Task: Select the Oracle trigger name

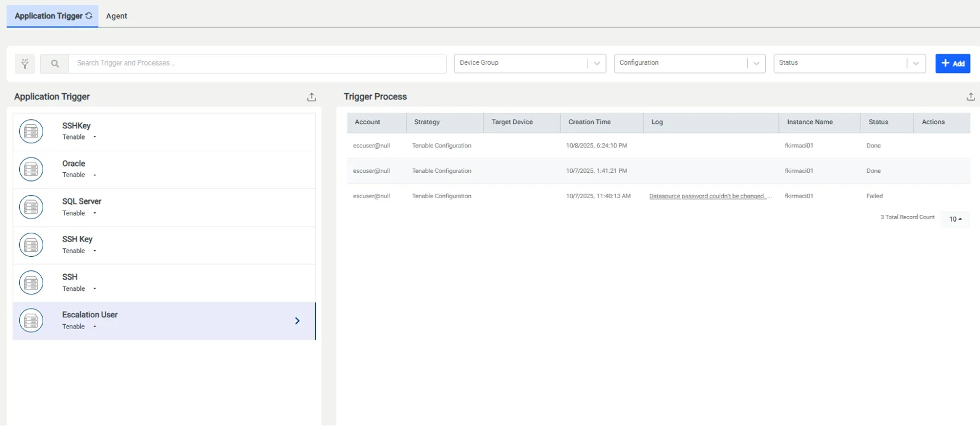Action: (x=74, y=164)
